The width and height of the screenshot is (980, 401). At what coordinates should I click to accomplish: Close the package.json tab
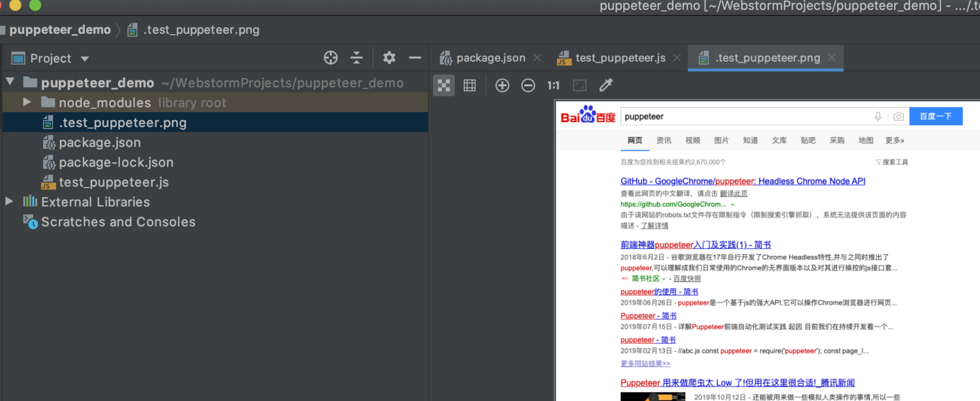click(537, 57)
